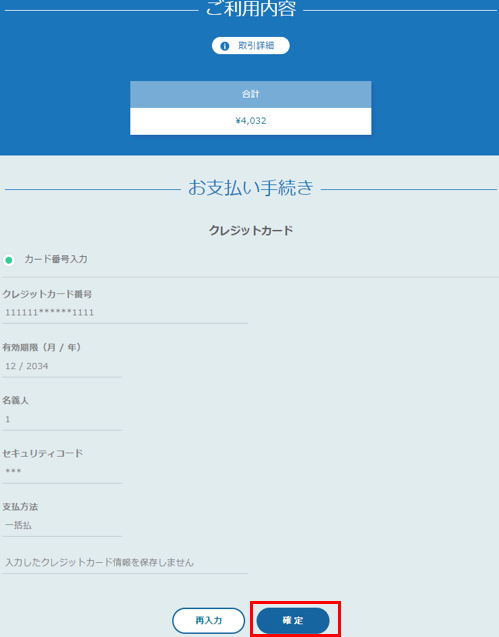Click the 有効期限（月 / 年） label
499x637 pixels.
[42, 347]
